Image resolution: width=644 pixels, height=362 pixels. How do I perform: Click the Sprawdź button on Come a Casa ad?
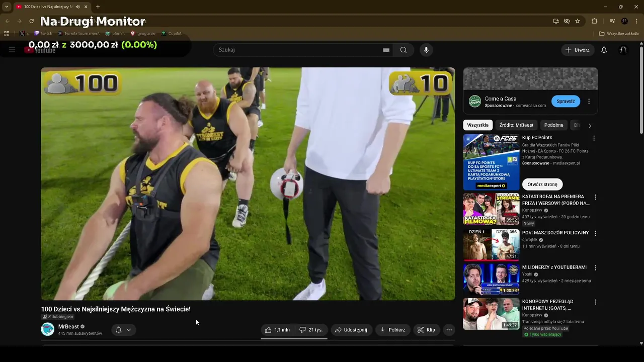click(566, 101)
